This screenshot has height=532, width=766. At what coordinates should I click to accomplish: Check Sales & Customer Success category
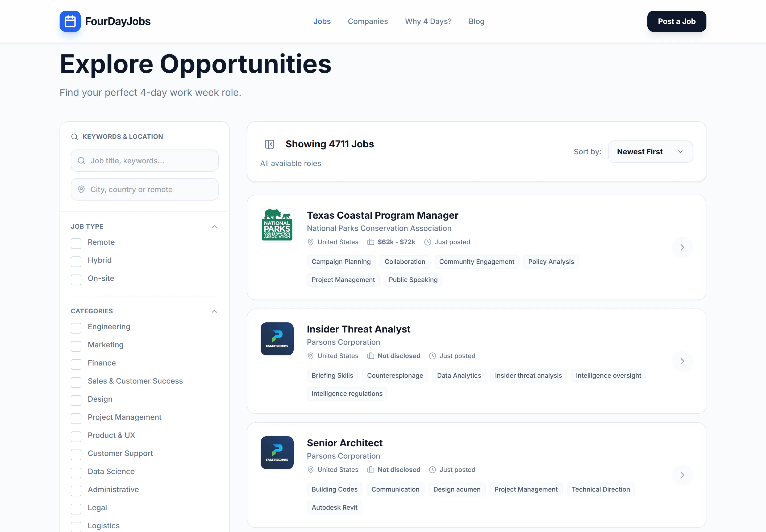coord(76,382)
